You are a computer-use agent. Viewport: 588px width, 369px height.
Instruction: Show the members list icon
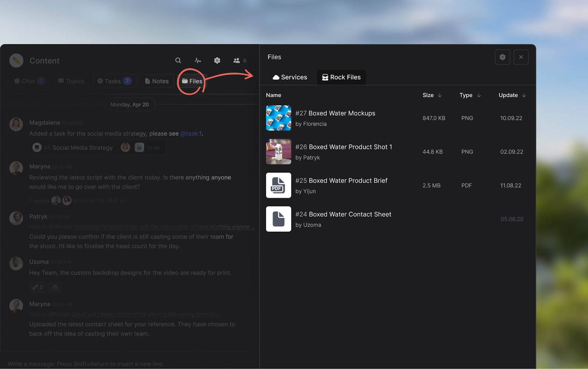[237, 60]
